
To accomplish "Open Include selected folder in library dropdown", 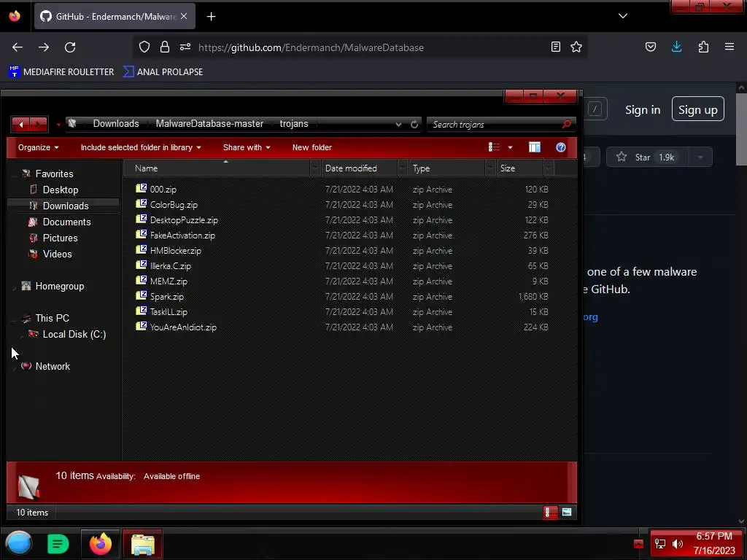I will [x=141, y=147].
